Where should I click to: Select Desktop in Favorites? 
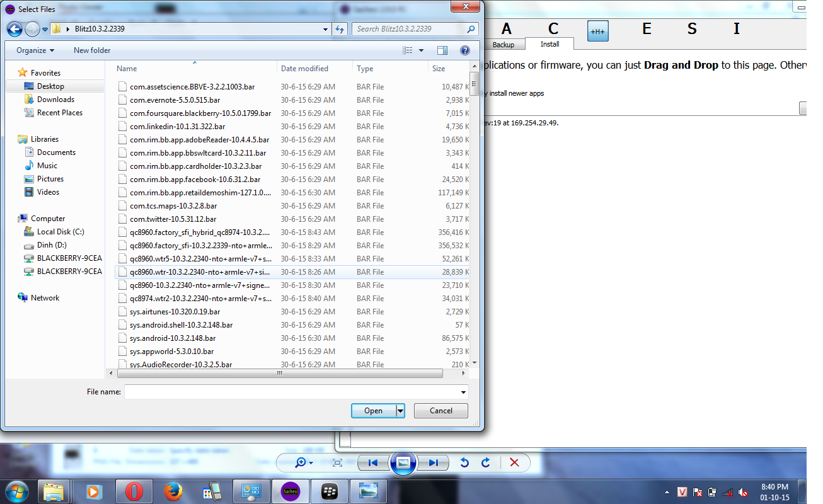point(50,86)
